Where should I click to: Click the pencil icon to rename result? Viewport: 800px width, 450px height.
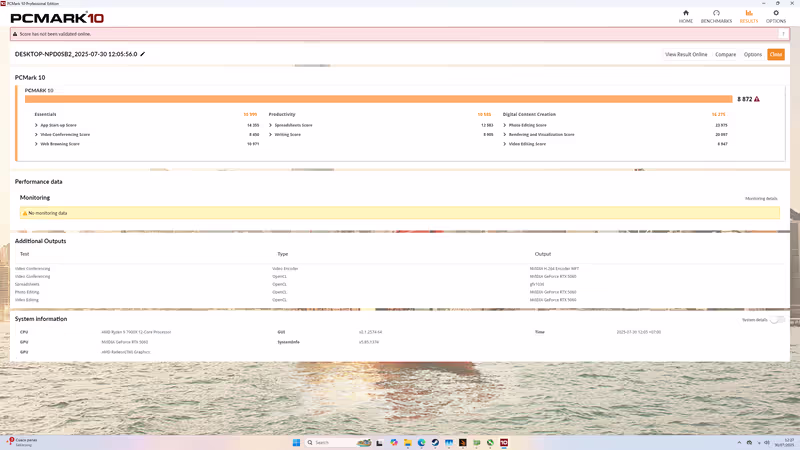143,54
